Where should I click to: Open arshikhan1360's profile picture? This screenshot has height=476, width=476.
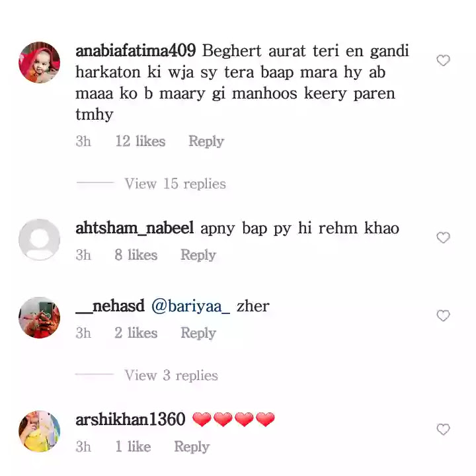(39, 431)
